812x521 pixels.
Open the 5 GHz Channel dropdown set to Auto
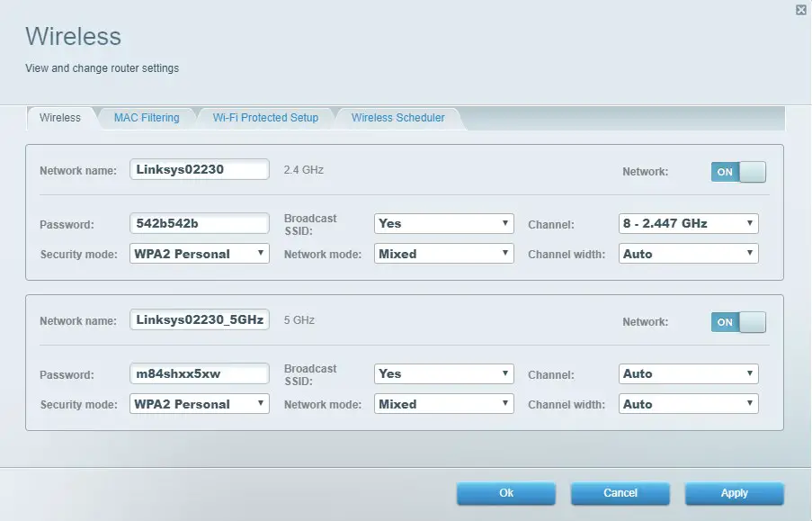(x=688, y=373)
